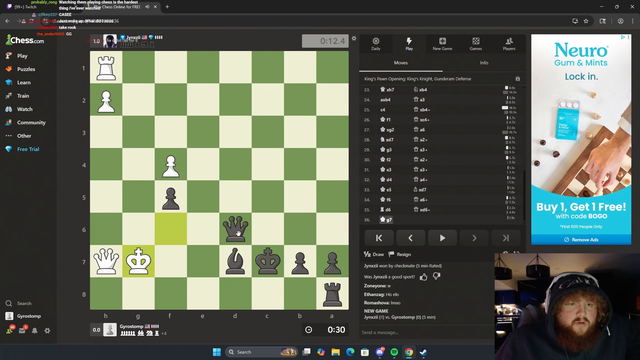Offer a Draw
This screenshot has width=640, height=360.
(x=374, y=254)
